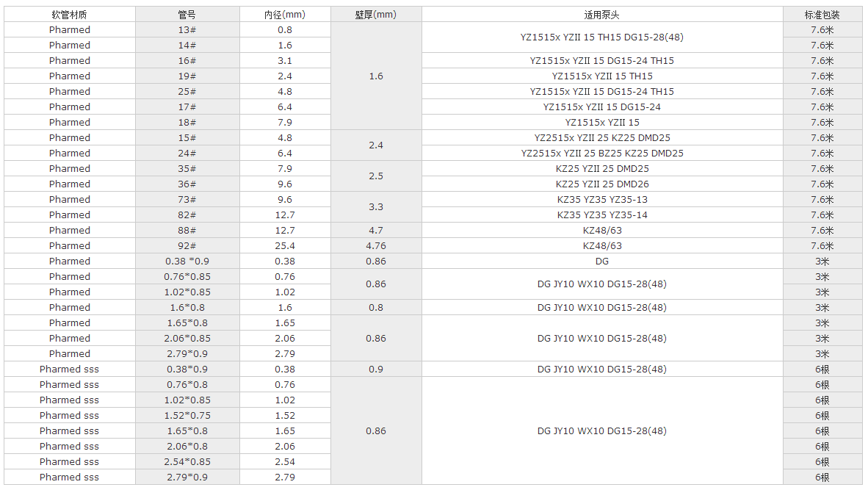Viewport: 868px width, 490px height.
Task: Click the 2.54*0.85 tube size cell
Action: click(187, 462)
